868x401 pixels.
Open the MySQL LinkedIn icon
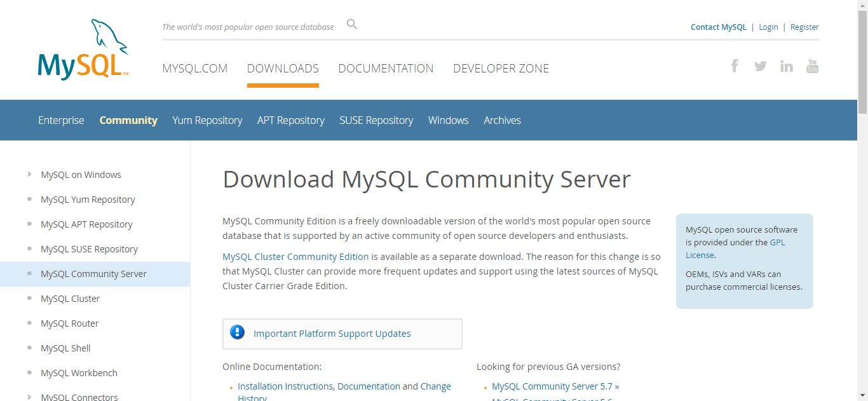point(787,65)
